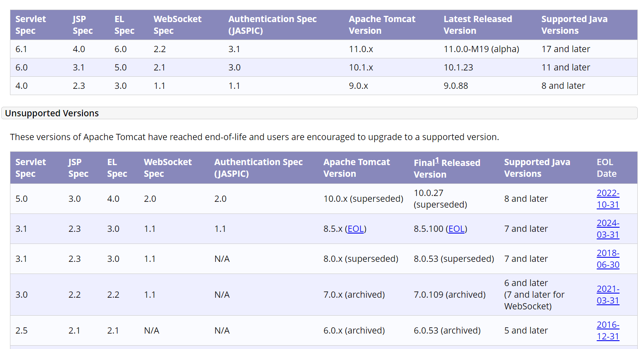Click footnote 1 in Final Released Version header
Screen dimensions: 644x349
[437, 161]
